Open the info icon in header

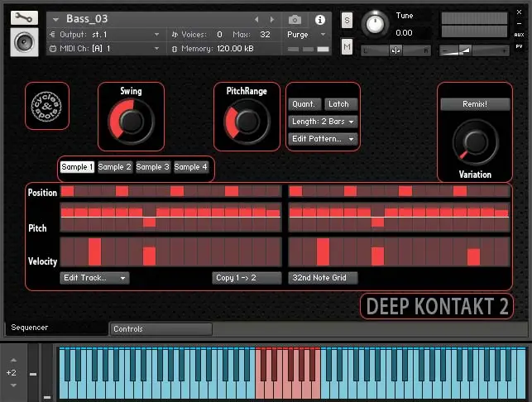pos(319,20)
